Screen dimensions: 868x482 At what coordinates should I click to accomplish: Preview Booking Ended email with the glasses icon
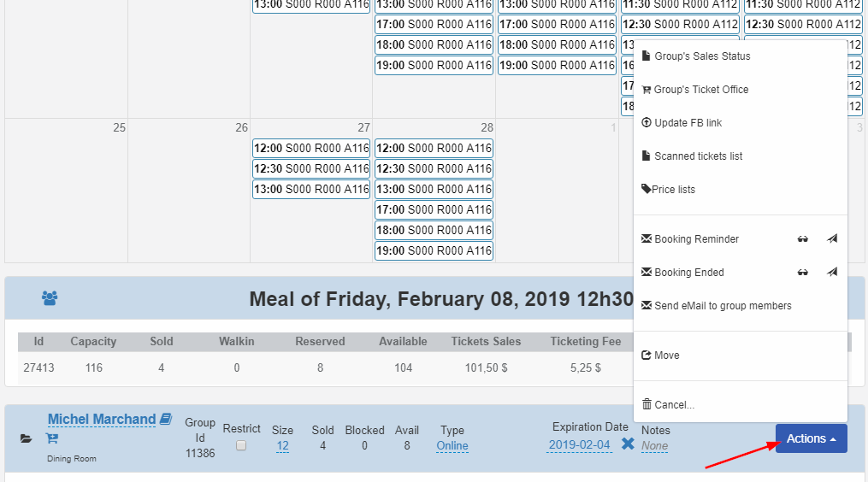point(802,273)
